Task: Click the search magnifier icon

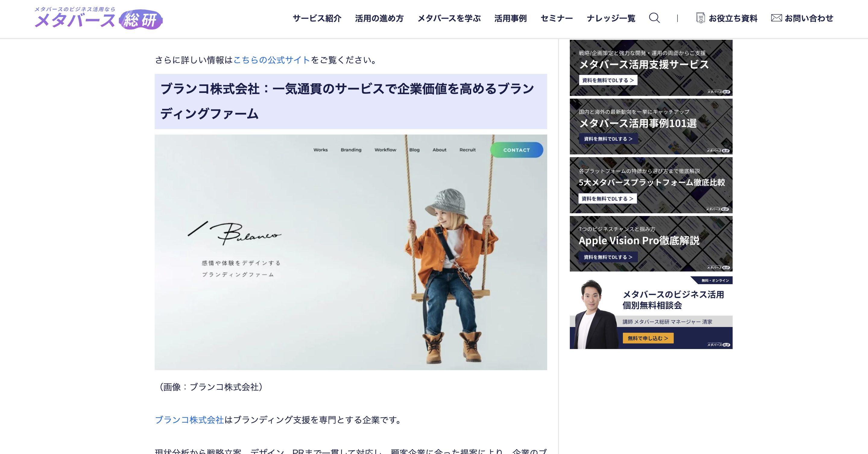Action: [654, 18]
